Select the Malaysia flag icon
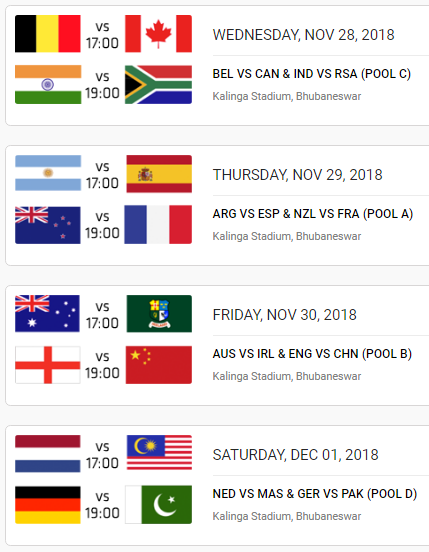 (x=159, y=452)
